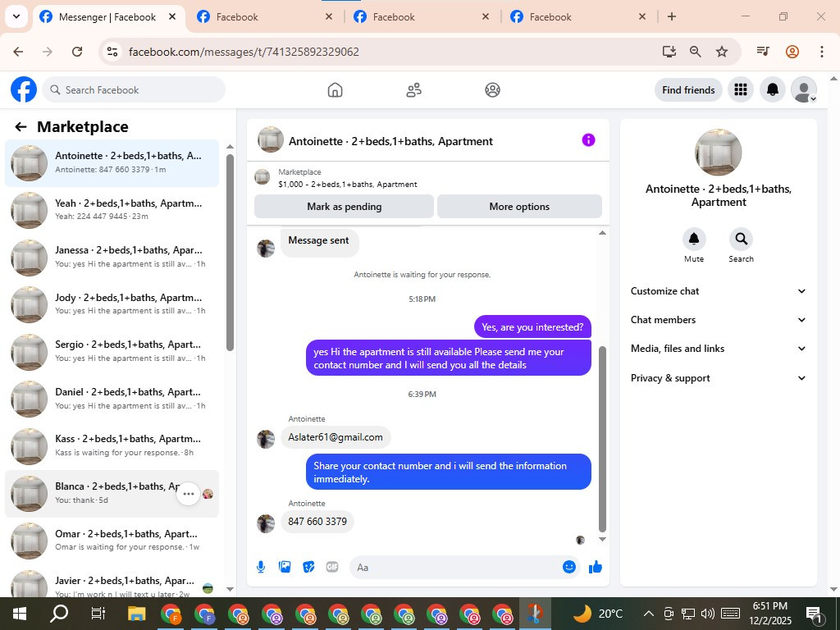Viewport: 840px width, 630px height.
Task: Click More options button
Action: (x=519, y=207)
